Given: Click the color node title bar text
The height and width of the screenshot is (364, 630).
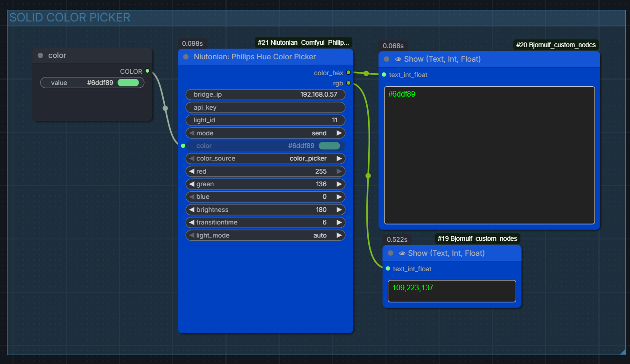Looking at the screenshot, I should coord(57,56).
